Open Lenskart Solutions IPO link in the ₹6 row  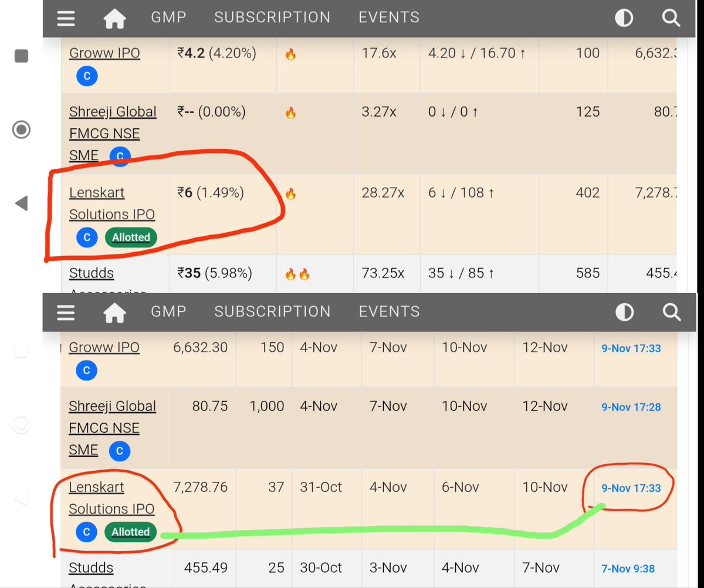[x=112, y=203]
